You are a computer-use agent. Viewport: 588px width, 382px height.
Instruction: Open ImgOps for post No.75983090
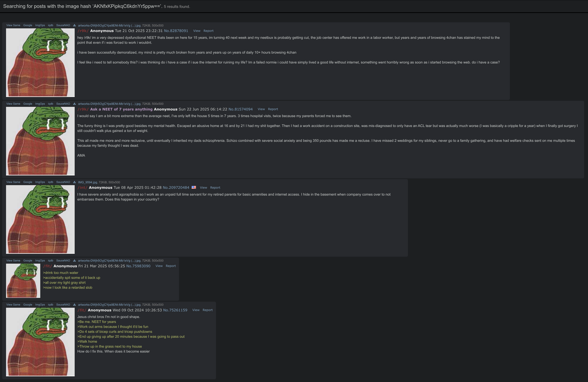[40, 261]
